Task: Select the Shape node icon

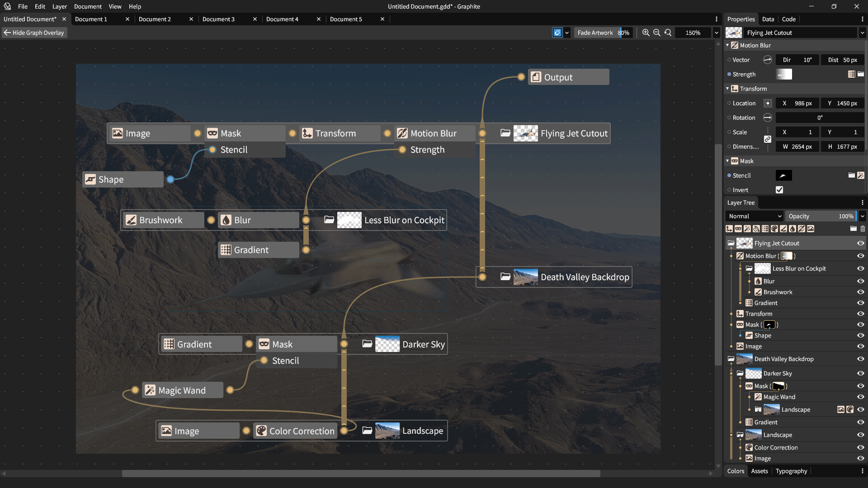Action: (x=90, y=179)
